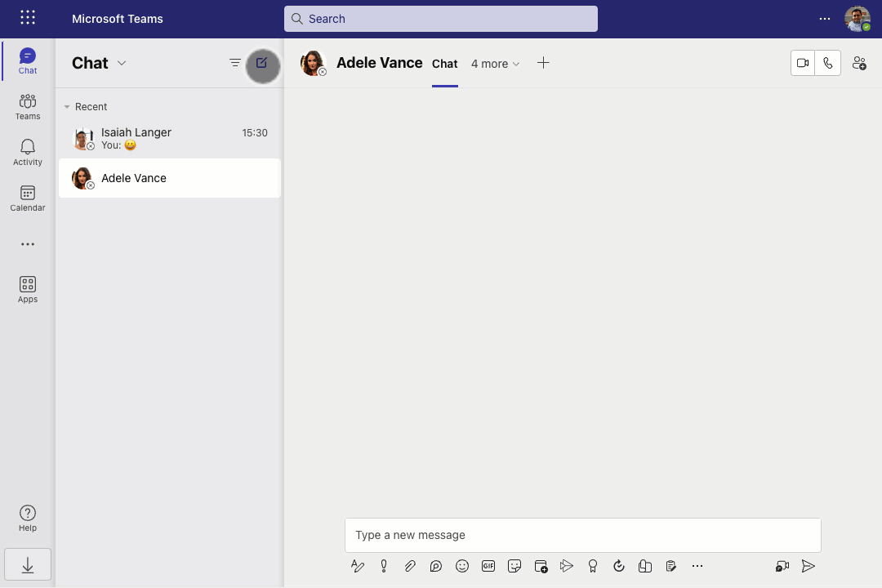Open Settings and more menu

[x=825, y=19]
